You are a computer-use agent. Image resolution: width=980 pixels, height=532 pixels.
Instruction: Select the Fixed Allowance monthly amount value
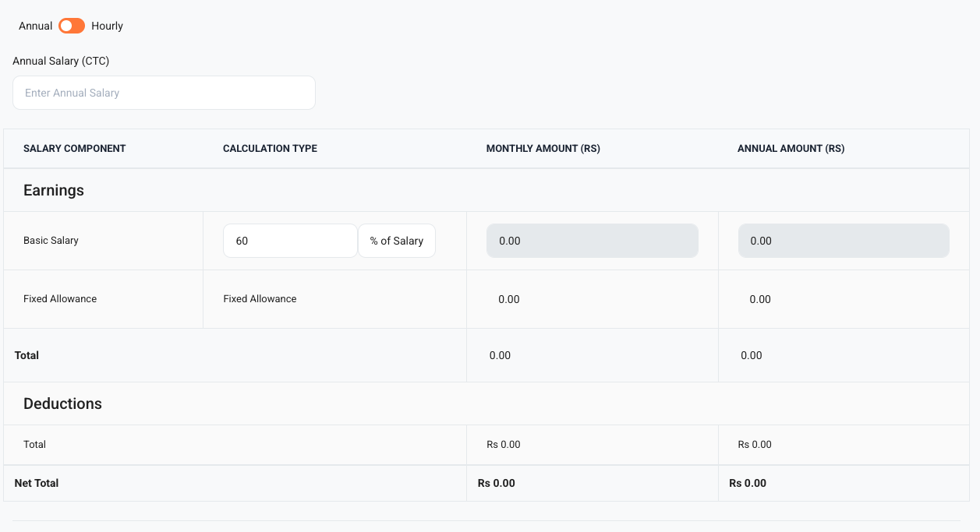pos(508,299)
